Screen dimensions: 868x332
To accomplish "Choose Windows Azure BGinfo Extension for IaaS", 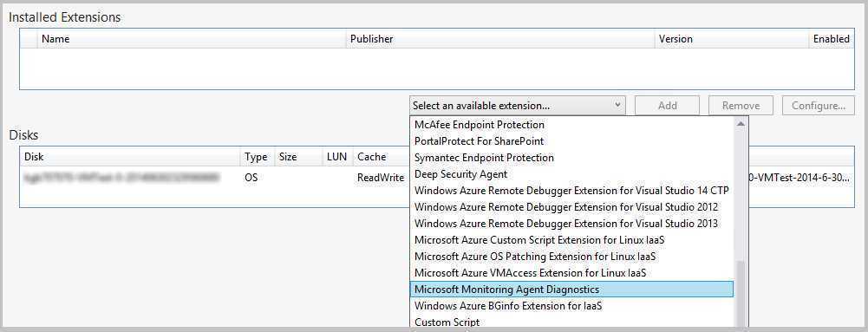I will 571,305.
